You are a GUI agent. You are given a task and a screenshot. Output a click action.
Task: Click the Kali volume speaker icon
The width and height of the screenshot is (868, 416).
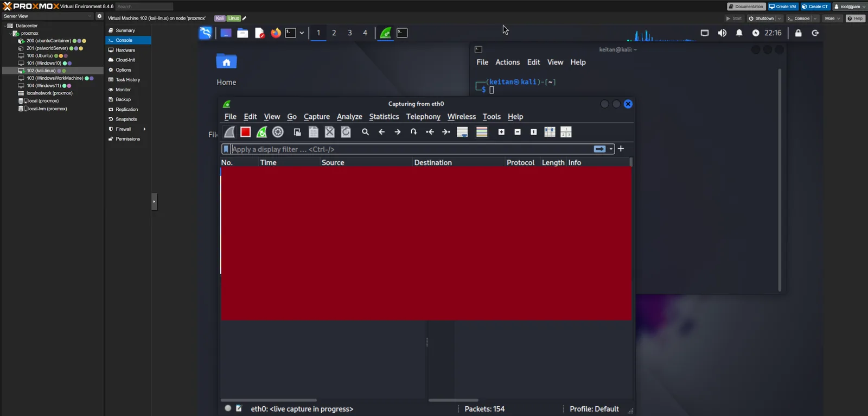point(722,33)
